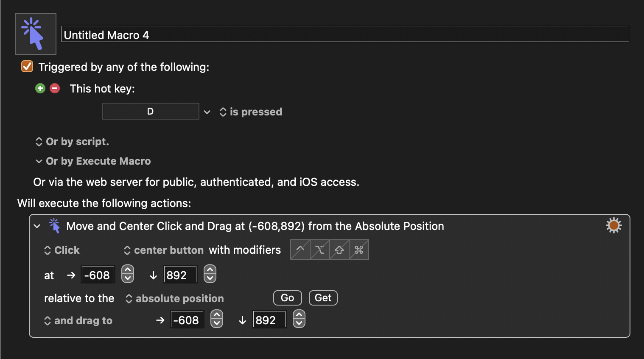Toggle the Command modifier key
Screen dimensions: 644x359
tap(359, 250)
